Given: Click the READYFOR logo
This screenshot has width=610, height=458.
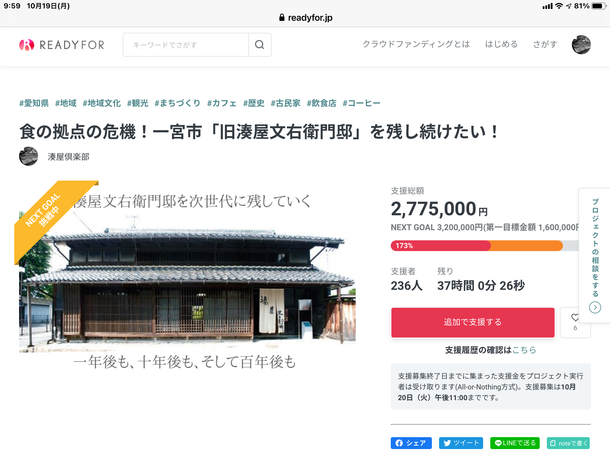Looking at the screenshot, I should (x=58, y=45).
